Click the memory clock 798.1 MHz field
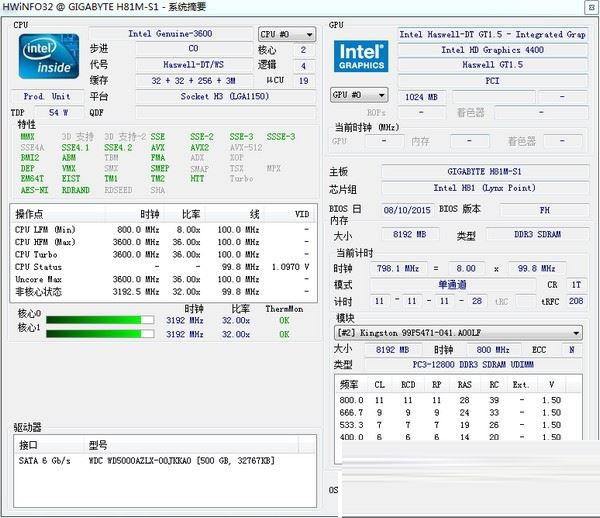The image size is (600, 518). (398, 268)
